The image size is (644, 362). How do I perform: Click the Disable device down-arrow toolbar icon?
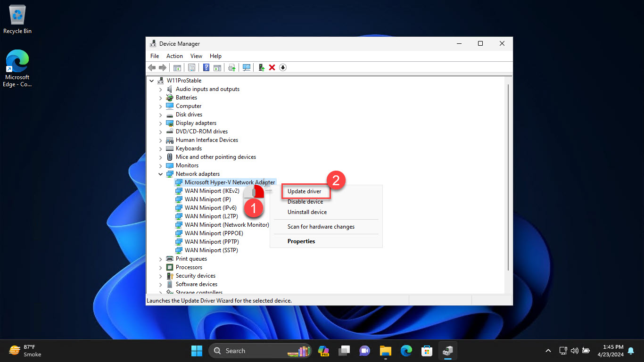click(283, 67)
